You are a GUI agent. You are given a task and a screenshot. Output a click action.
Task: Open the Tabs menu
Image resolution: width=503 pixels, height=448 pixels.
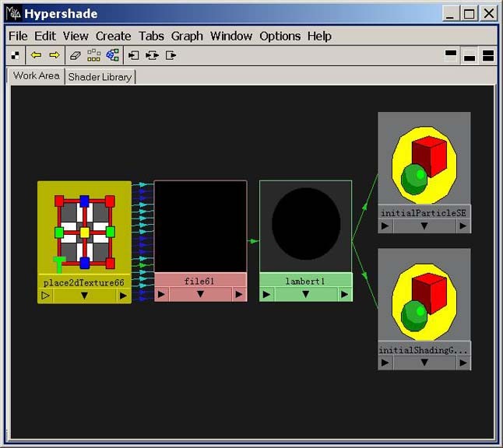[x=151, y=37]
